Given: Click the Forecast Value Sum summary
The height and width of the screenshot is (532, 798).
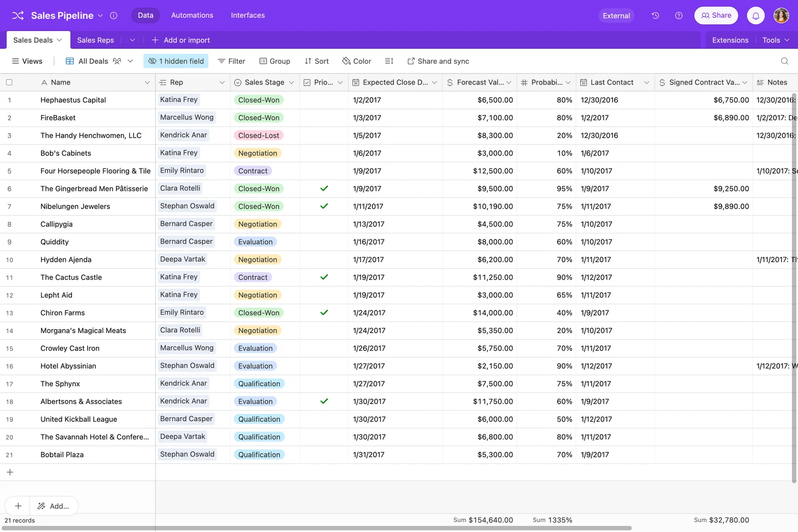Looking at the screenshot, I should (483, 520).
